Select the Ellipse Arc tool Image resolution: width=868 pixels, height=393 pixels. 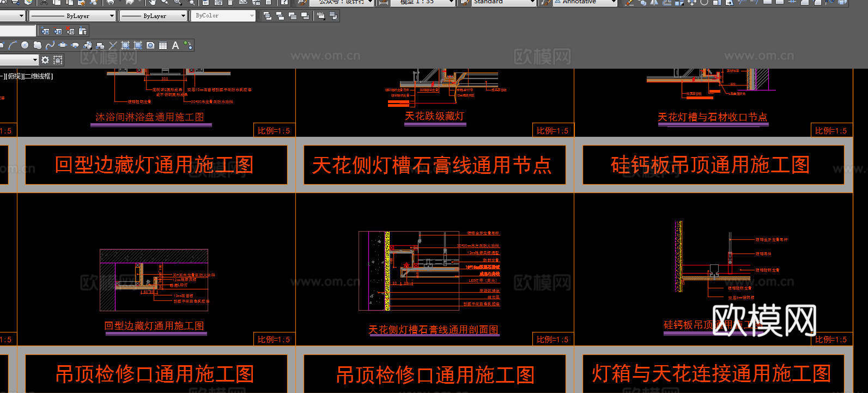(x=75, y=45)
